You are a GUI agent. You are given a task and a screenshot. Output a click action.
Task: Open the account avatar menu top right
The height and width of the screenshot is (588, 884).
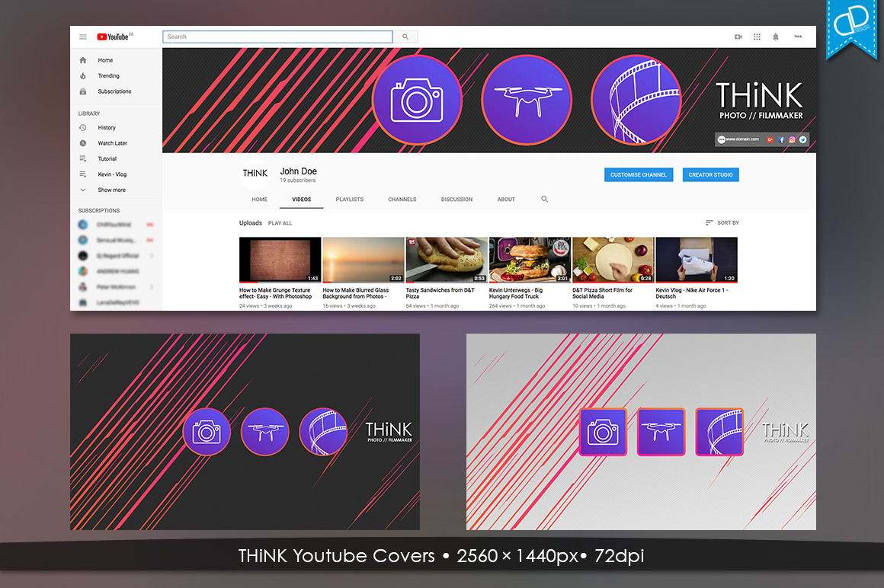[797, 37]
